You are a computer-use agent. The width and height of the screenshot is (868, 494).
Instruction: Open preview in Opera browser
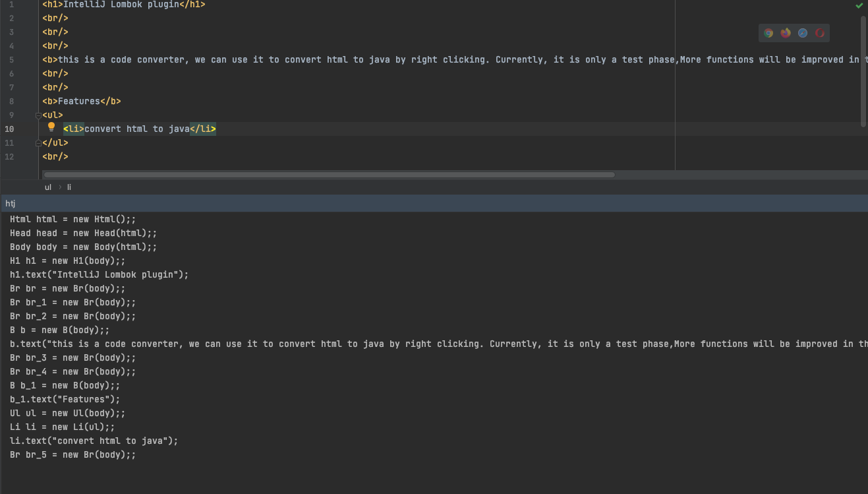pyautogui.click(x=820, y=33)
